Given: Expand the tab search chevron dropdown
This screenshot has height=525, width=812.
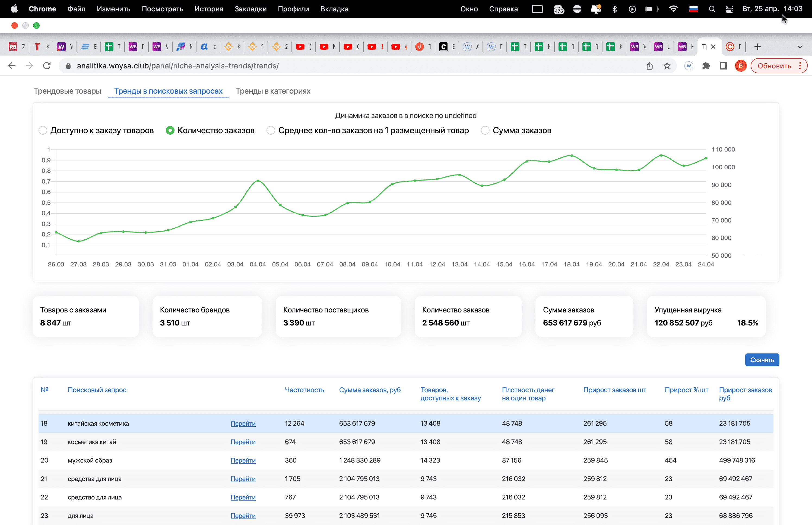Looking at the screenshot, I should point(800,47).
